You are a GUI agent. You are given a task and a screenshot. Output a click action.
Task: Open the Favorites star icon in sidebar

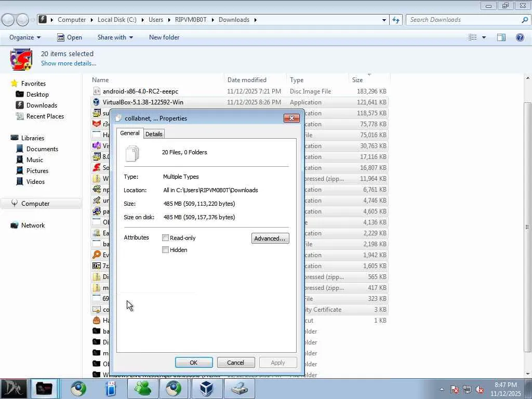(x=14, y=84)
